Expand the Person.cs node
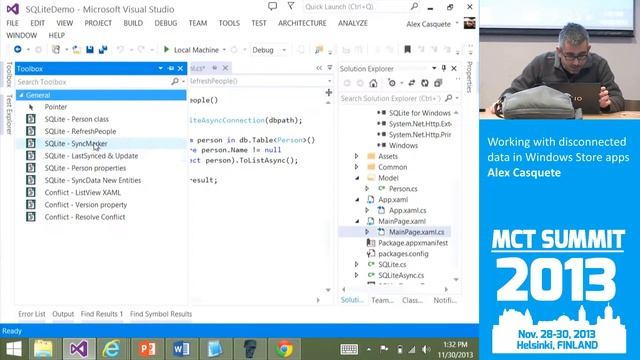The width and height of the screenshot is (640, 360). [367, 189]
